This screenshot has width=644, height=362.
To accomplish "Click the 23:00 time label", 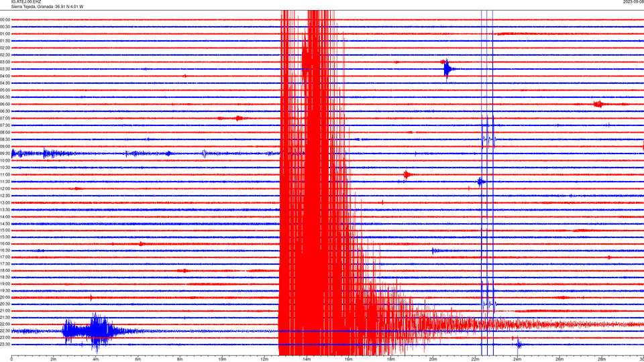I will tap(5, 338).
